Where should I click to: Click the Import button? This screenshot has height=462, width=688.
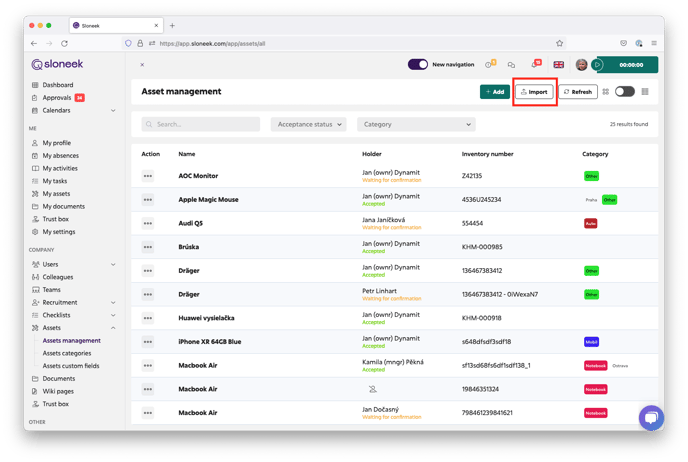534,92
